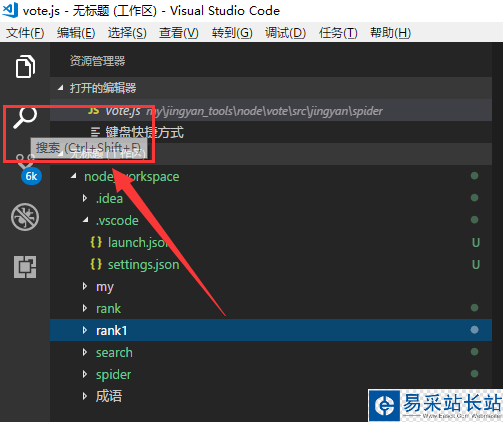Expand the .idea folder arrow
Screen dimensions: 503x422
[85, 198]
